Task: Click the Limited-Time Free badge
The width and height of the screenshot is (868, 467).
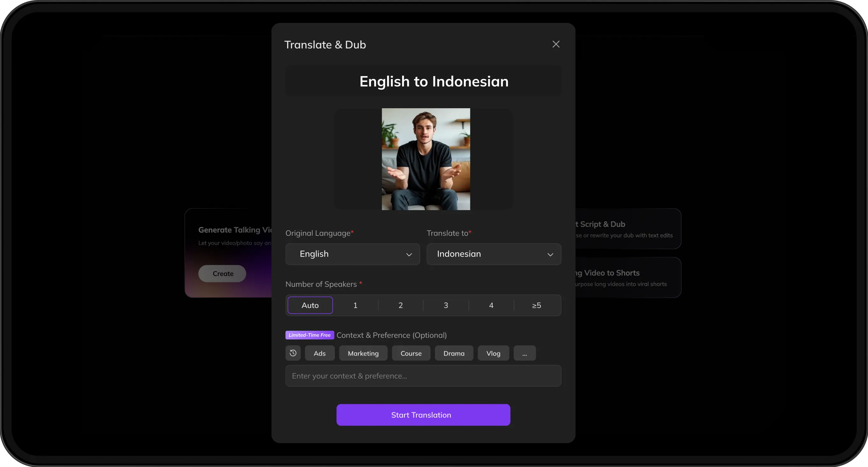Action: tap(309, 335)
